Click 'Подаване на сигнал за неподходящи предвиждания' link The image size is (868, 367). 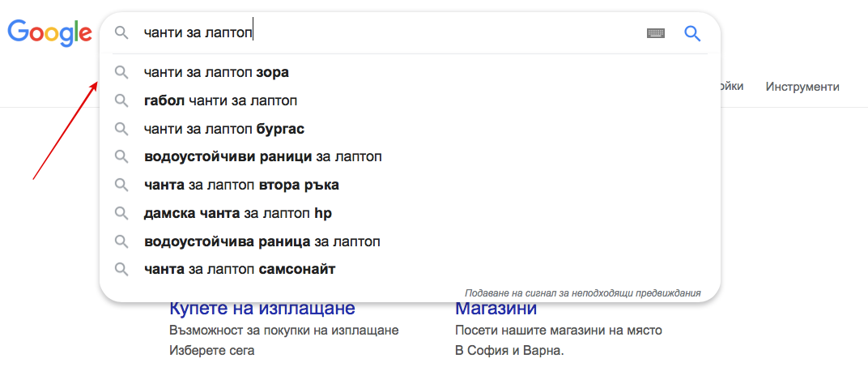coord(583,292)
